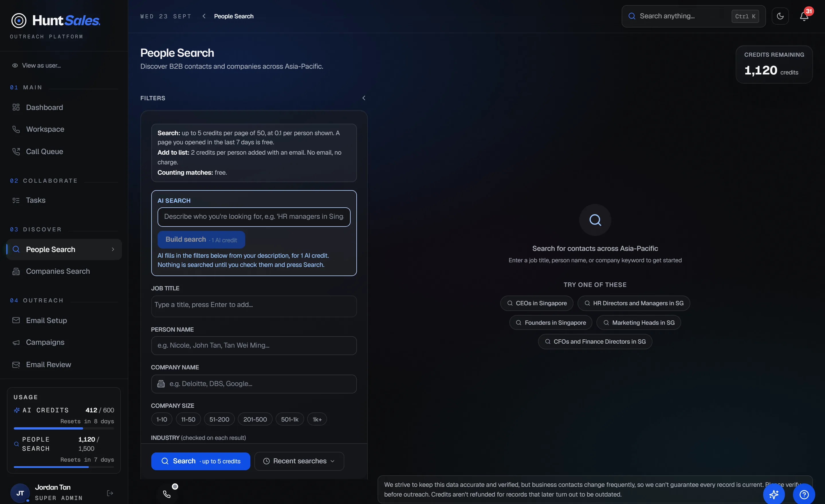Image resolution: width=825 pixels, height=504 pixels.
Task: Click the eye icon by View as user
Action: point(15,66)
